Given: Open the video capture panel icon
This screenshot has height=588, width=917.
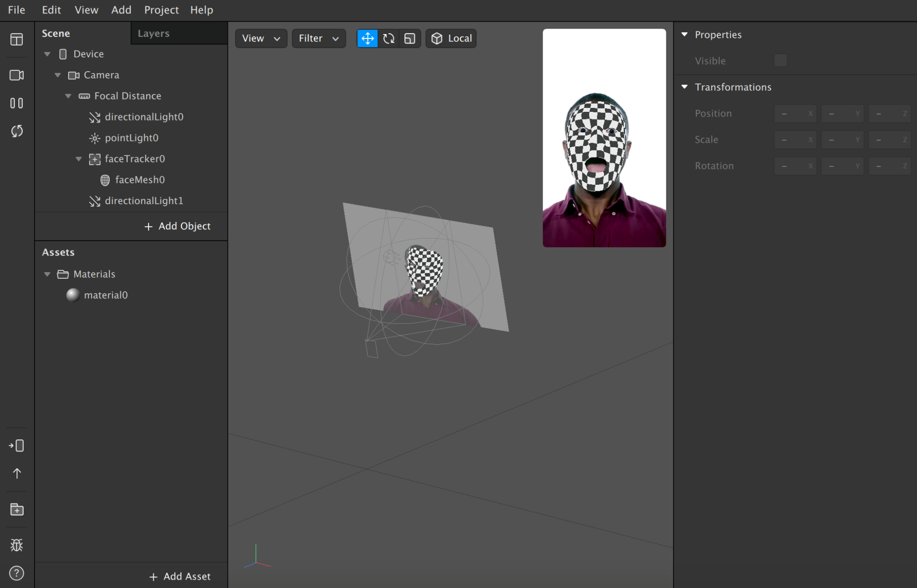Looking at the screenshot, I should [x=17, y=75].
